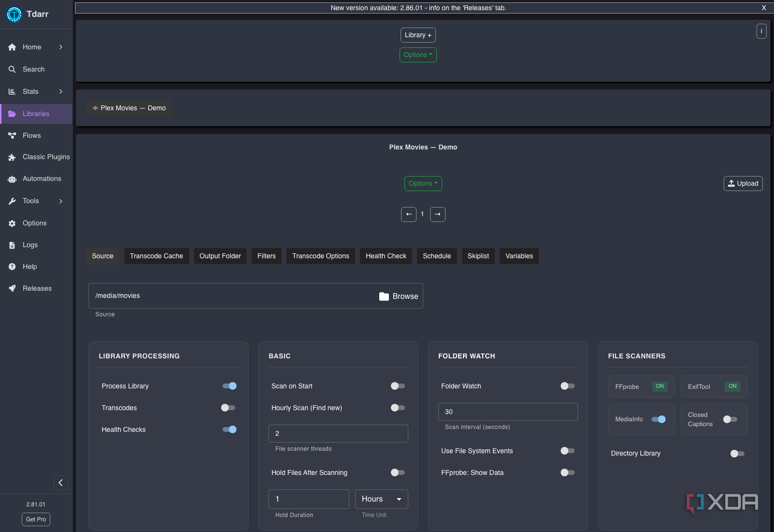Click the info 'i' icon at top right
Screen dimensions: 774x532
pos(761,31)
